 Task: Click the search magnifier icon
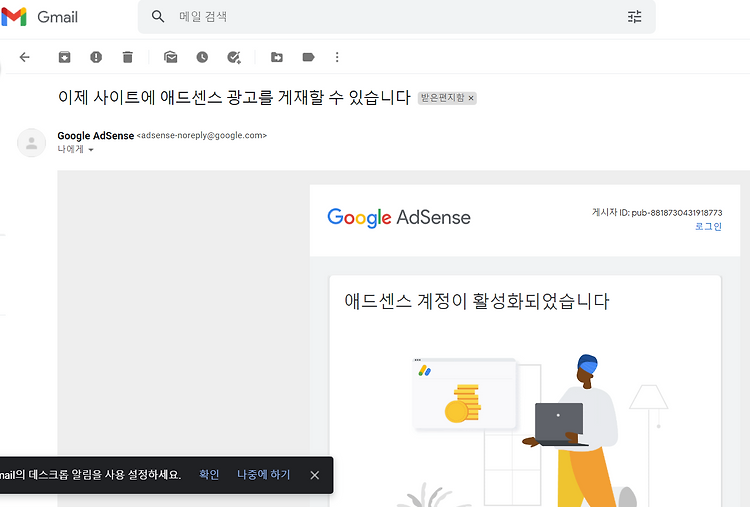[158, 17]
